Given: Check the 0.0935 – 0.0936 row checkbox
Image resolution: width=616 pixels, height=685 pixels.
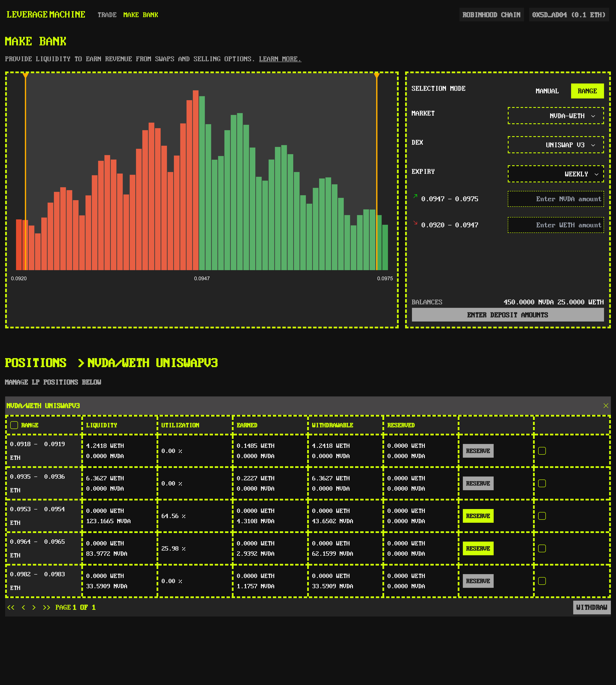Looking at the screenshot, I should point(542,483).
